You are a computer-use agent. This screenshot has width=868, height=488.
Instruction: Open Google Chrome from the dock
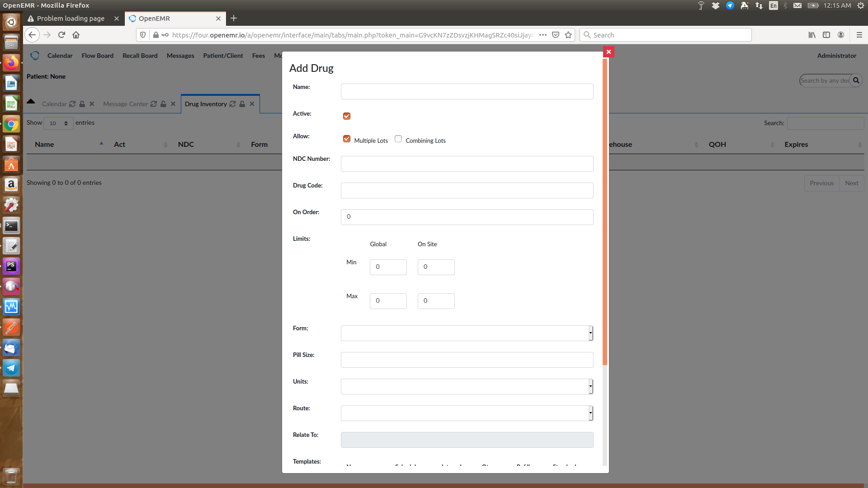(11, 124)
